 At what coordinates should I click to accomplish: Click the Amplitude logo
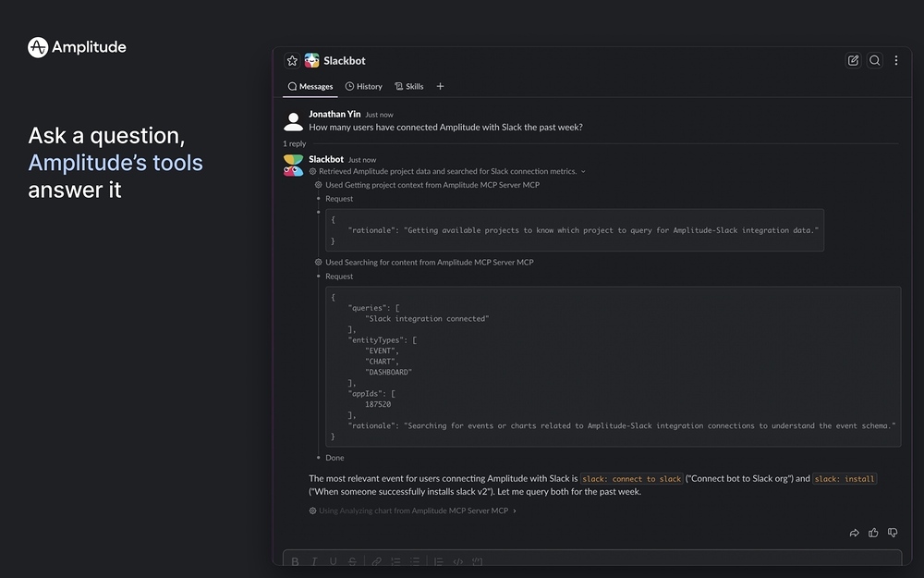click(77, 47)
